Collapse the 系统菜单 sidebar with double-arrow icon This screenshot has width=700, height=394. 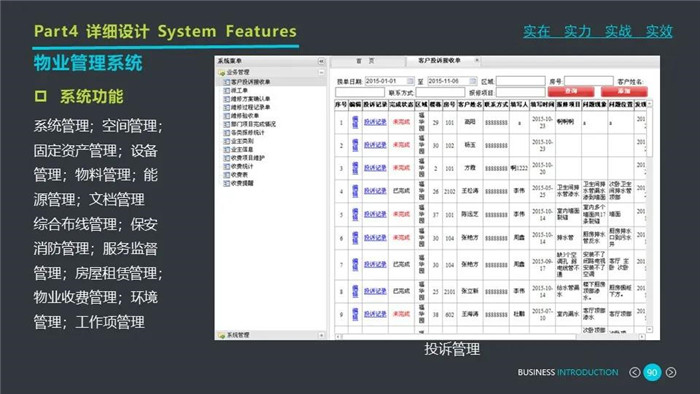321,61
